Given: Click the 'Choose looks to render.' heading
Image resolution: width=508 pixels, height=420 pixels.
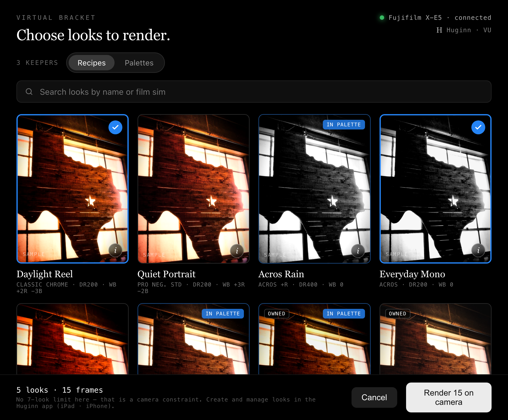Looking at the screenshot, I should click(x=93, y=35).
